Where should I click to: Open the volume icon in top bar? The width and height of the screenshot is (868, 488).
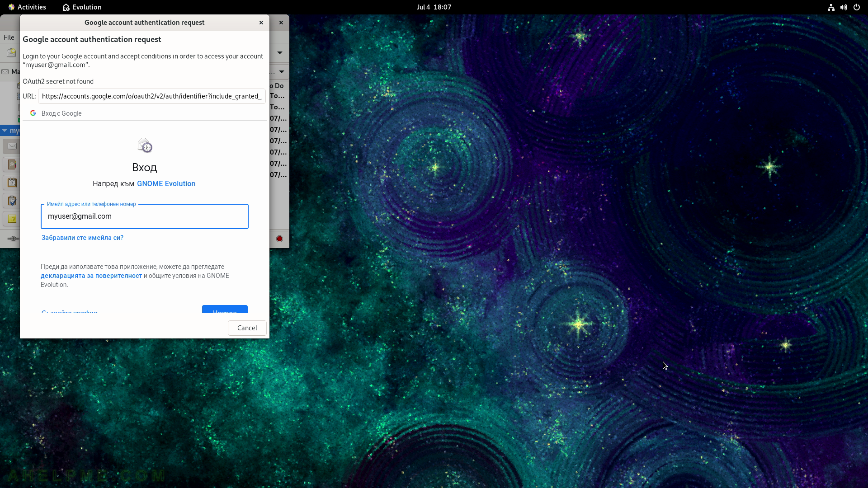[844, 7]
